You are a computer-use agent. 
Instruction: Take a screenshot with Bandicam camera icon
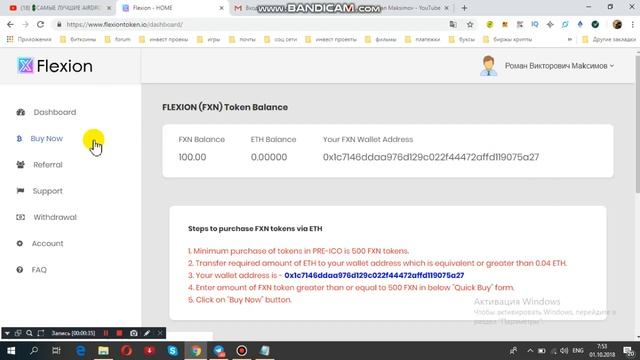(133, 333)
